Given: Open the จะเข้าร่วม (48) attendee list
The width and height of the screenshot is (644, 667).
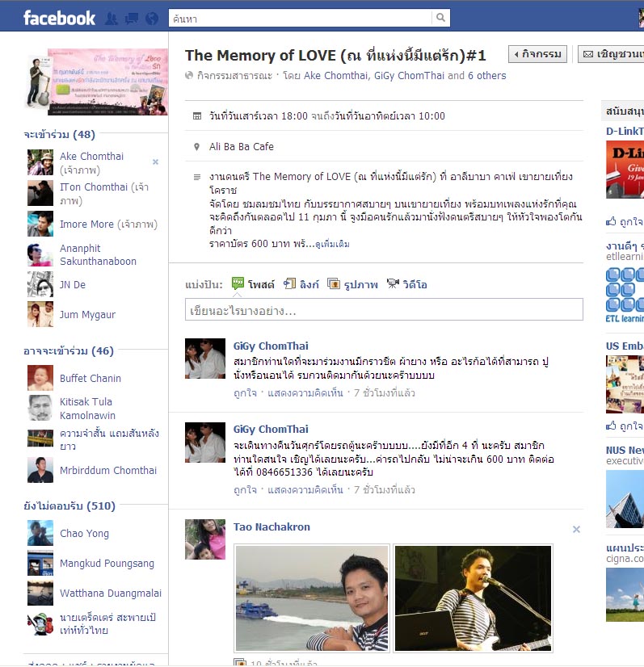Looking at the screenshot, I should 60,134.
